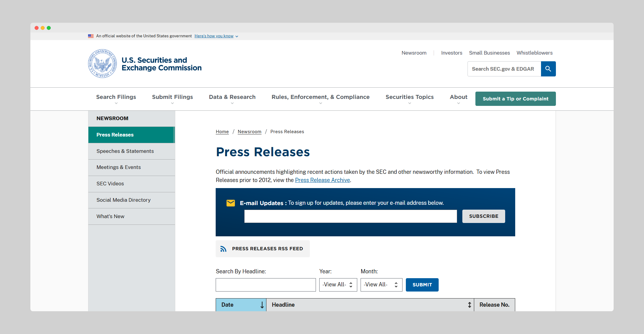Open the About menu

(458, 97)
